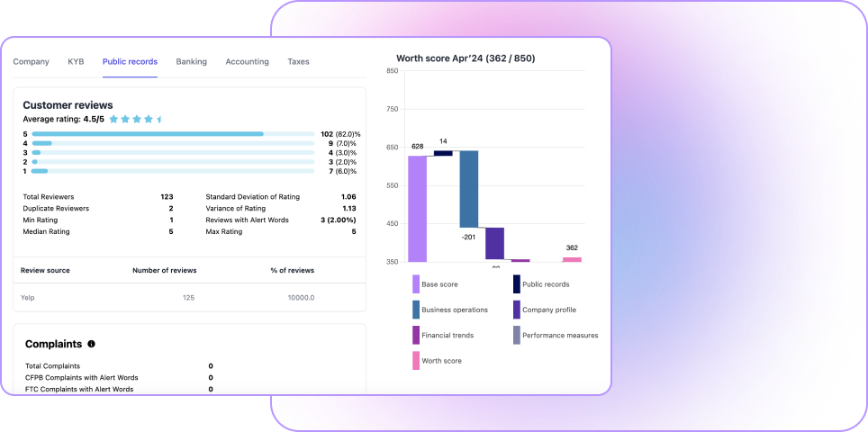Image resolution: width=868 pixels, height=432 pixels.
Task: Click the Duplicate Reviewers label
Action: tap(56, 209)
